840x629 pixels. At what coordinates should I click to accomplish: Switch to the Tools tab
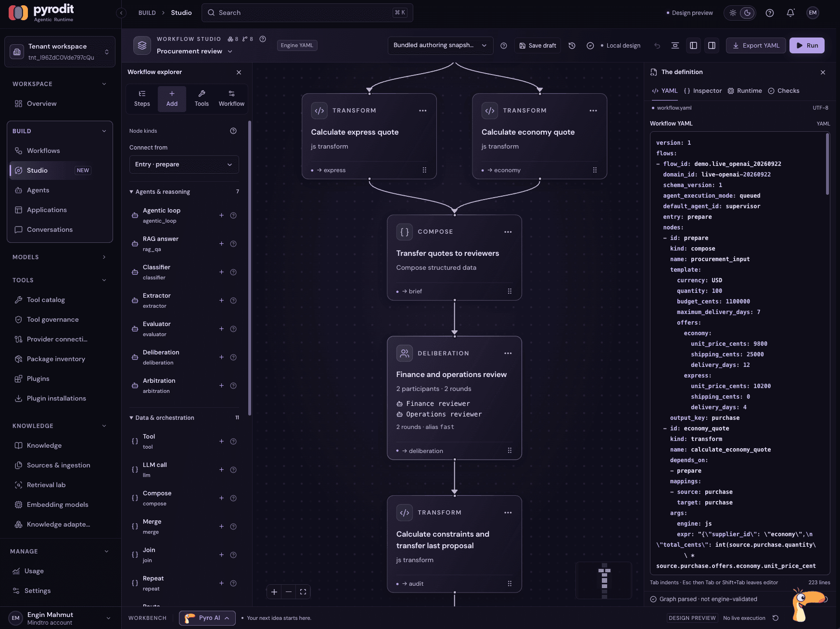[202, 99]
